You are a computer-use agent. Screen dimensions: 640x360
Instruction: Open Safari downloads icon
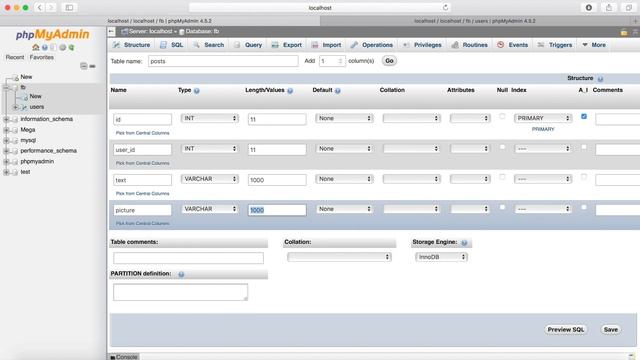589,7
